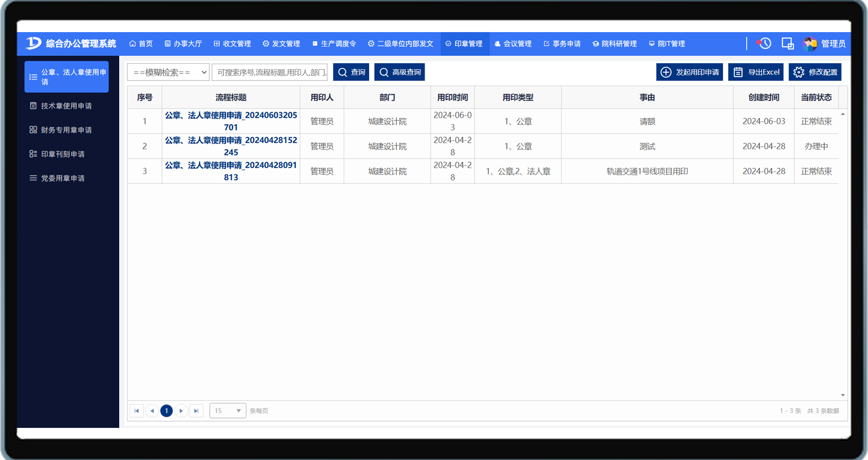Open 办事大厅 menu
Viewport: 868px width, 460px height.
183,44
